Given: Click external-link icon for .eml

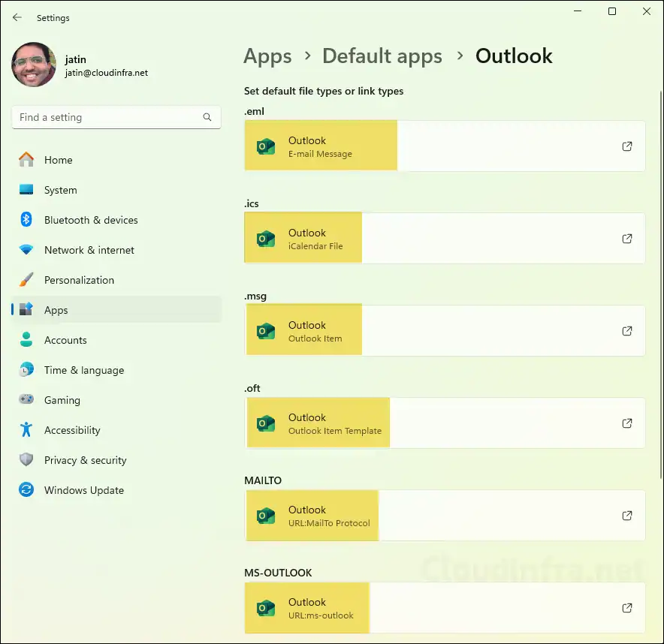Looking at the screenshot, I should 627,146.
